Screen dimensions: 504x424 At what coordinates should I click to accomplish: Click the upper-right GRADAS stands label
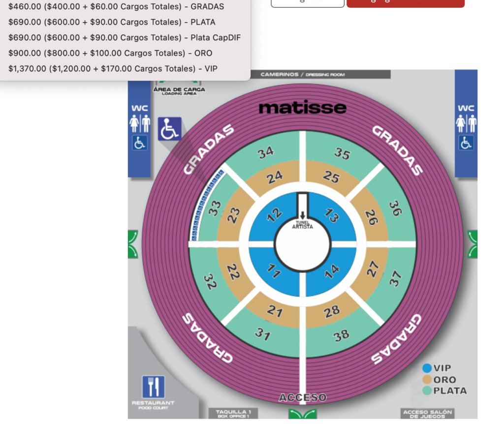(x=397, y=151)
